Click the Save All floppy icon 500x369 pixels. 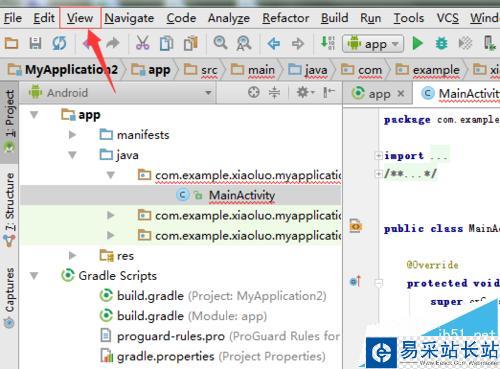coord(35,43)
